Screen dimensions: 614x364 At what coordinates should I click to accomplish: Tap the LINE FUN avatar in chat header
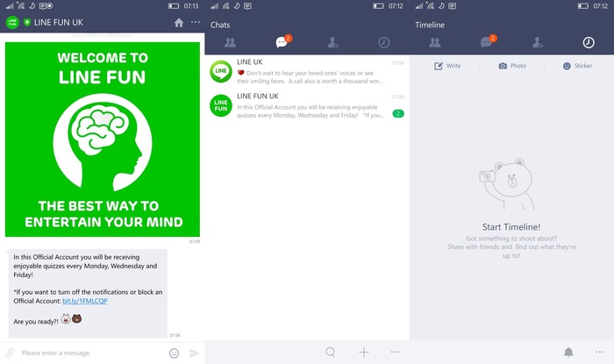coord(12,22)
